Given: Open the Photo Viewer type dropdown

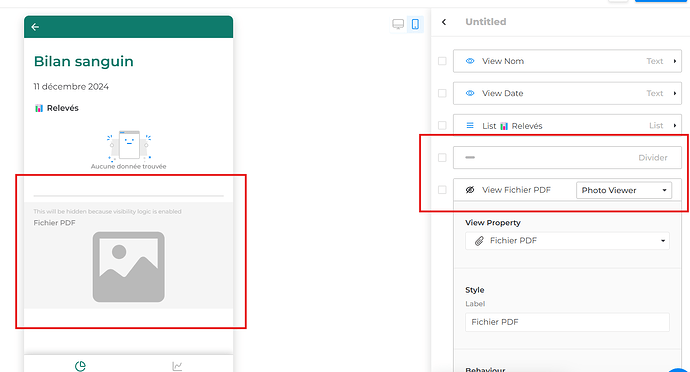Looking at the screenshot, I should point(624,190).
